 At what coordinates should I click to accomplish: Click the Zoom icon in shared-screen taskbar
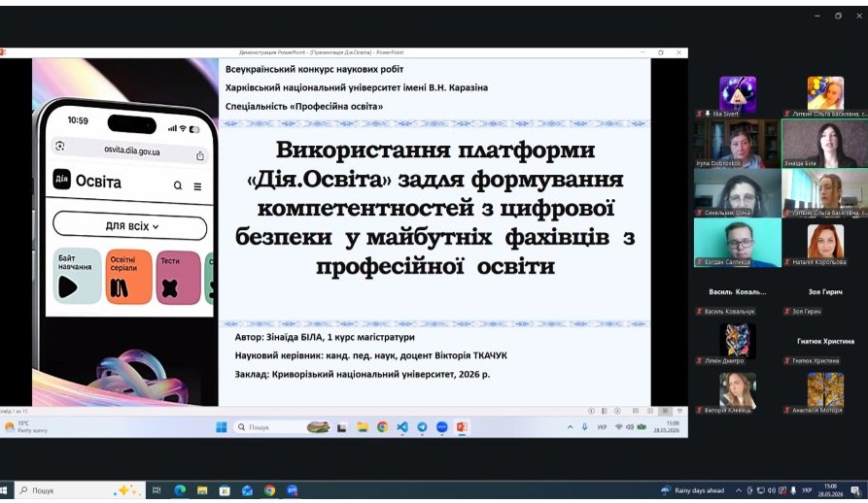click(441, 426)
